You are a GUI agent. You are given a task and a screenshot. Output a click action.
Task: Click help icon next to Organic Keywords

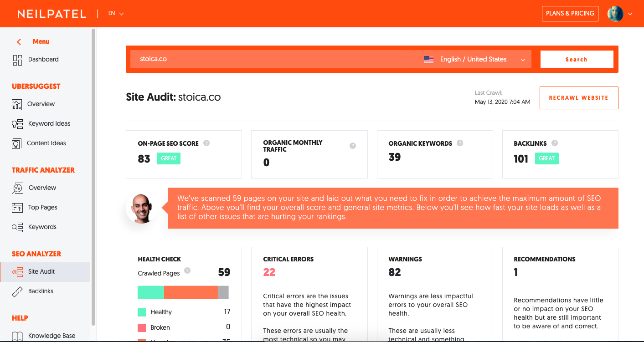point(460,143)
